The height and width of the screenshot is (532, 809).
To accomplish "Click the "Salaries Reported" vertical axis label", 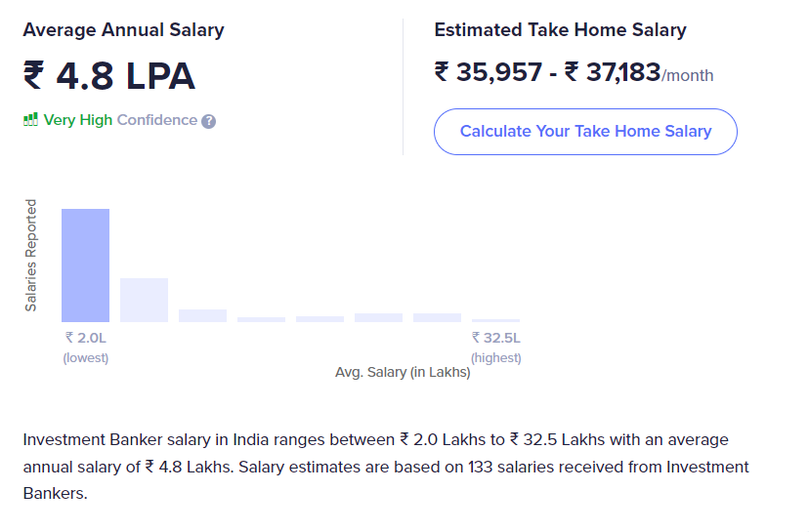I will 31,256.
